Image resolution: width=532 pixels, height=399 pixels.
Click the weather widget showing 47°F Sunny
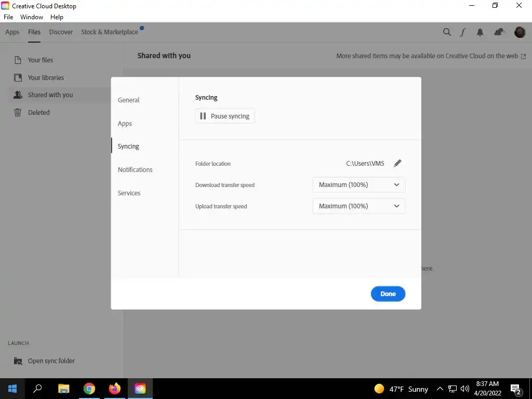[x=401, y=389]
